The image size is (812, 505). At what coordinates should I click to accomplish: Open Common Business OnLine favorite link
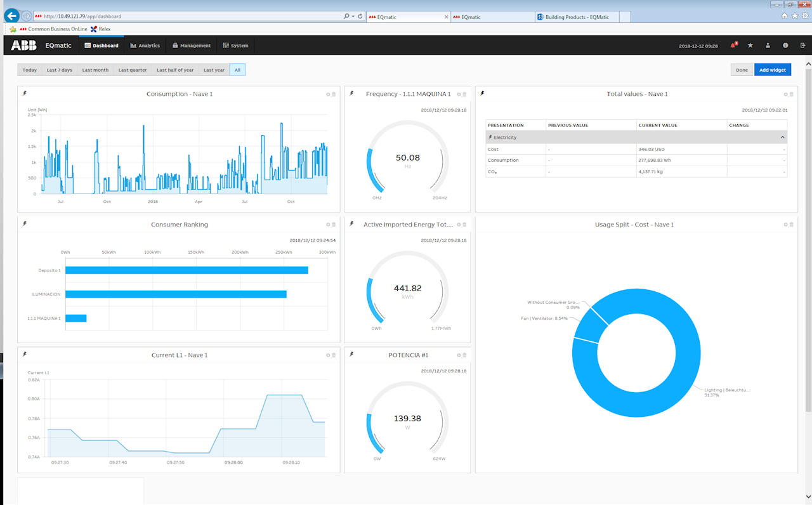coord(53,29)
